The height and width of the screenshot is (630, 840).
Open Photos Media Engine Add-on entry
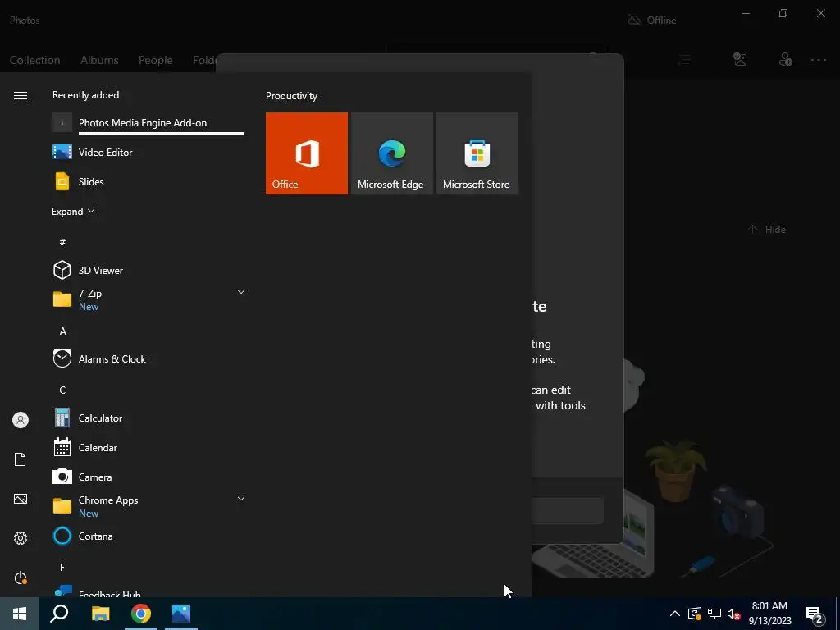point(148,123)
